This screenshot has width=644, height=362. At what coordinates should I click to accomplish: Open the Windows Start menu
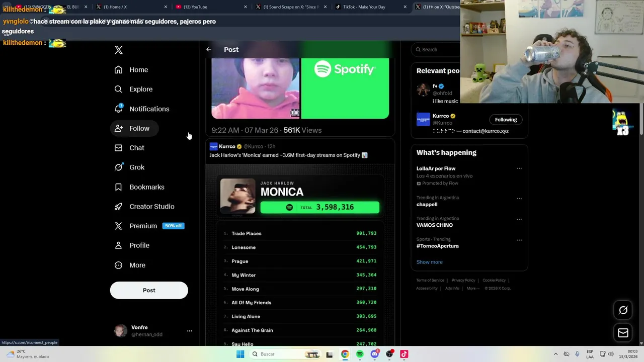[x=240, y=354]
